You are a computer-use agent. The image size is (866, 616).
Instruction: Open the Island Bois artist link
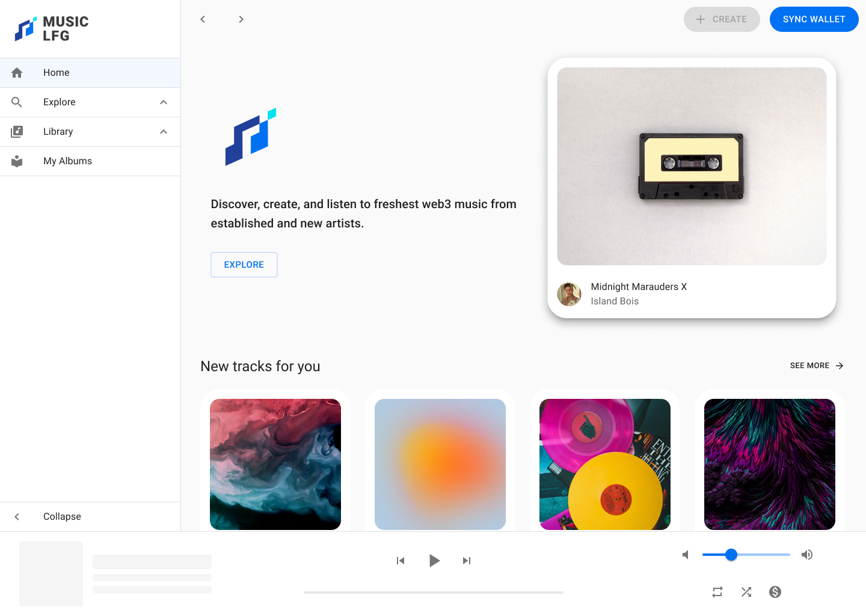click(x=615, y=301)
